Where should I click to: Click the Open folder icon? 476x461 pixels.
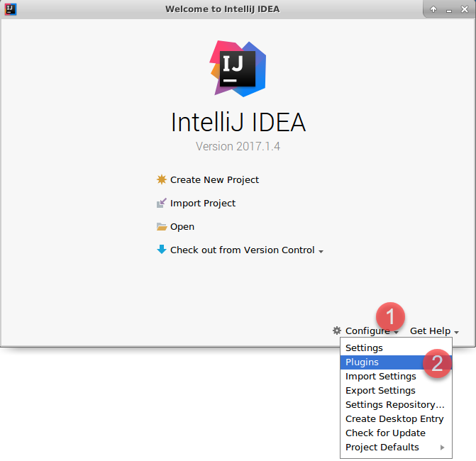pyautogui.click(x=162, y=226)
